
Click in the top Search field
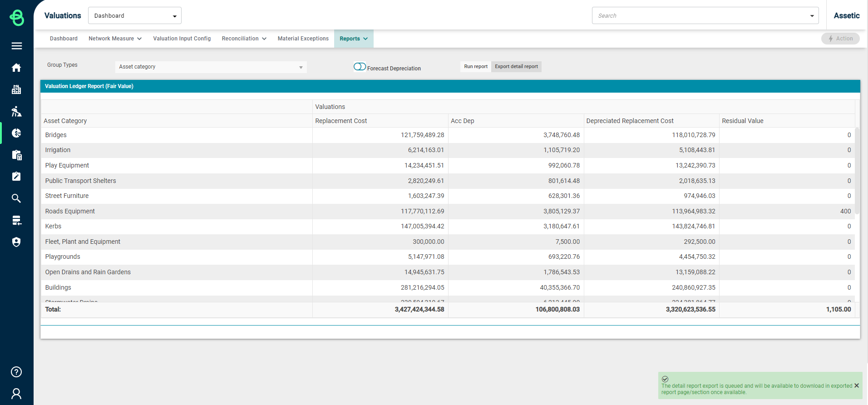pos(699,16)
